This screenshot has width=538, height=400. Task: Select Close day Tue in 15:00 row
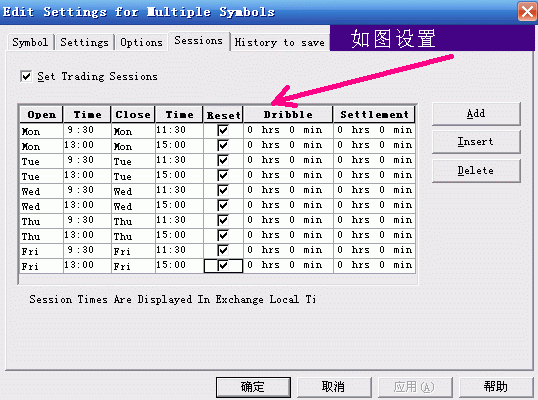point(133,176)
